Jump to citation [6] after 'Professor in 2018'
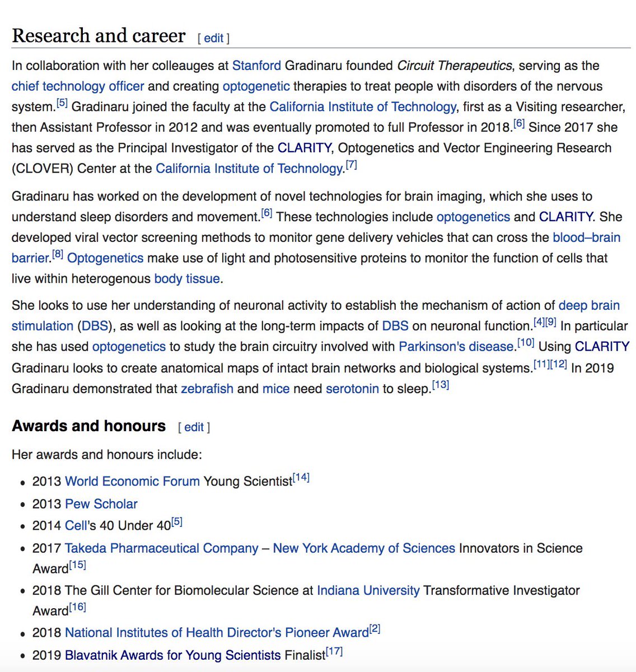Screen dimensions: 636x672 519,124
